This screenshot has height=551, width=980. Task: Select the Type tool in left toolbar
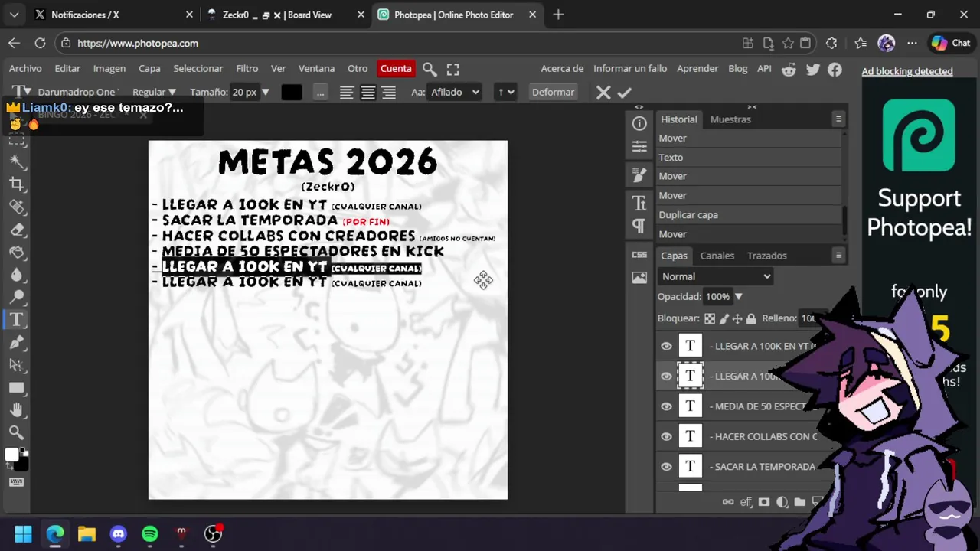point(17,319)
